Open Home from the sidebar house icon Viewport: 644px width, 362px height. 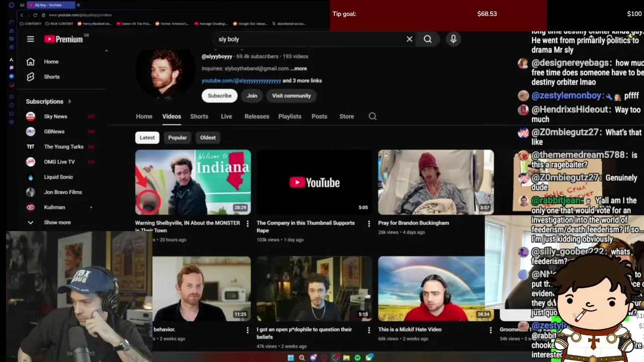click(x=31, y=61)
